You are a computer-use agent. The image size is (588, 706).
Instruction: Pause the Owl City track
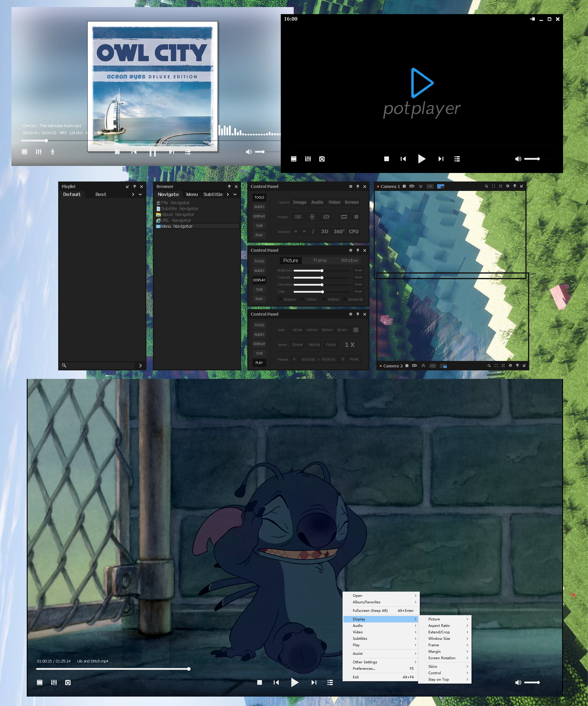[153, 152]
